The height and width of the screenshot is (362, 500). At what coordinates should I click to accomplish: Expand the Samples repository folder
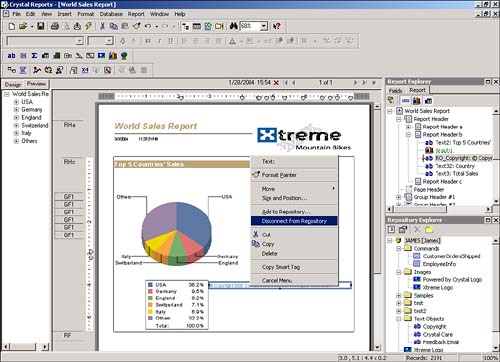(x=399, y=295)
